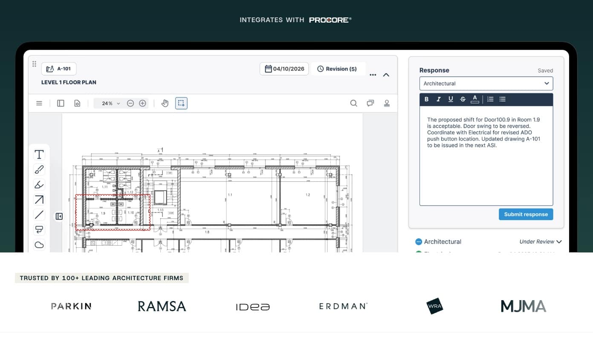Click corridor label 1.8 on the plan
The image size is (593, 364).
pyautogui.click(x=207, y=232)
